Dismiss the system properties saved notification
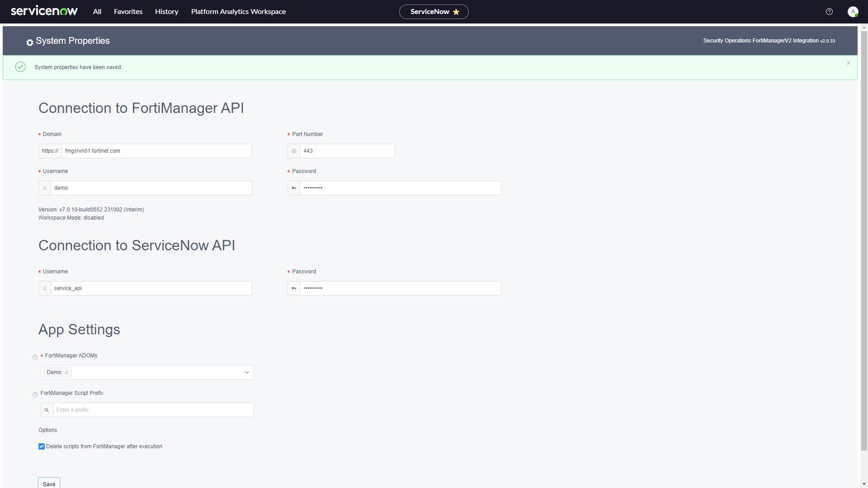868x488 pixels. [x=849, y=63]
